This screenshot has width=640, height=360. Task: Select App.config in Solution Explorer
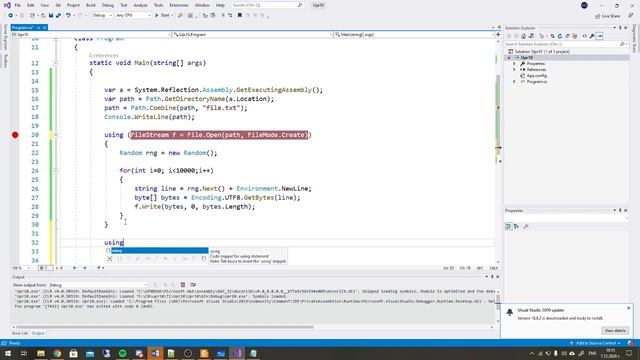536,76
